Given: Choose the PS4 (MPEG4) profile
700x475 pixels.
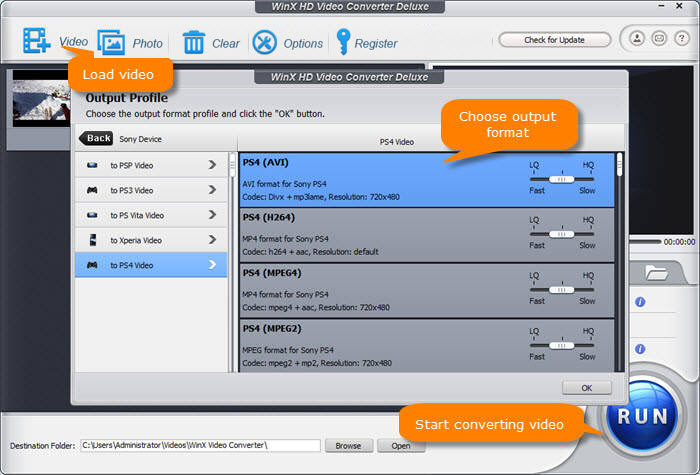Looking at the screenshot, I should point(427,291).
